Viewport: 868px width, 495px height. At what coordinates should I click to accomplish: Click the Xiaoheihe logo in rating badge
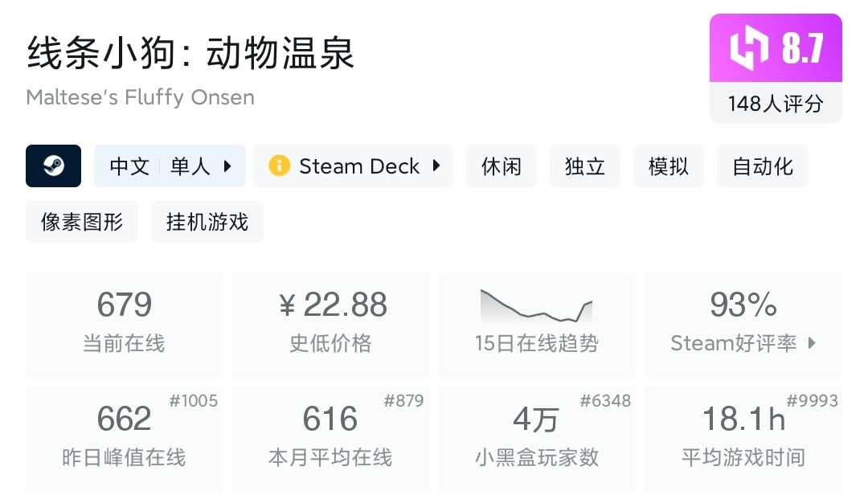point(748,48)
